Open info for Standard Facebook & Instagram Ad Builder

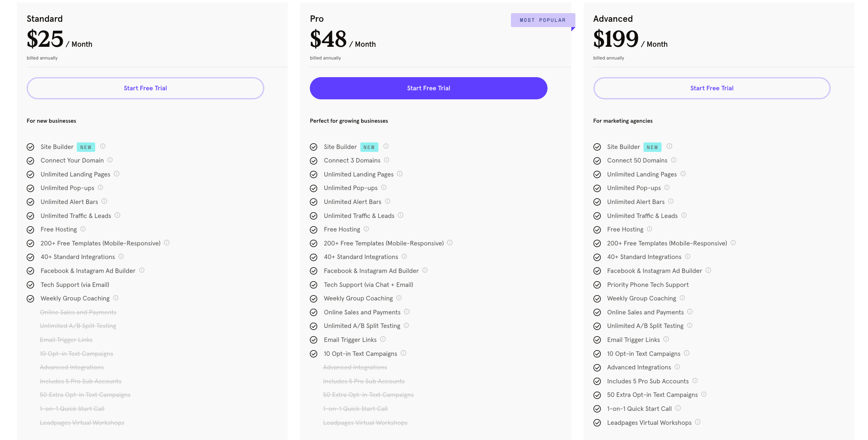142,270
